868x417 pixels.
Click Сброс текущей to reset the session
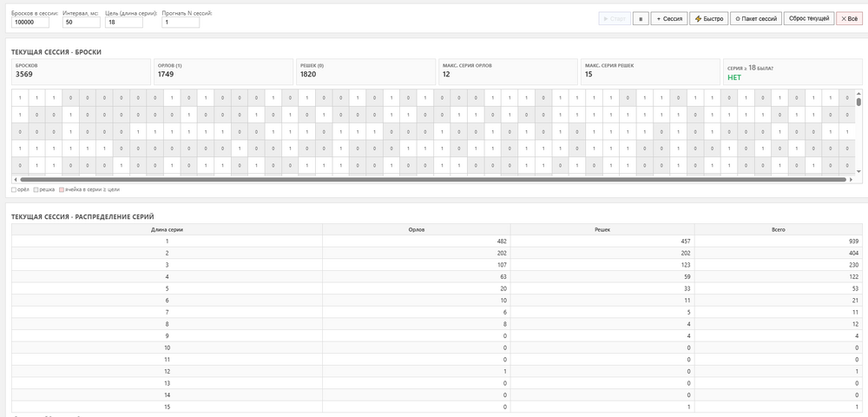pos(809,18)
